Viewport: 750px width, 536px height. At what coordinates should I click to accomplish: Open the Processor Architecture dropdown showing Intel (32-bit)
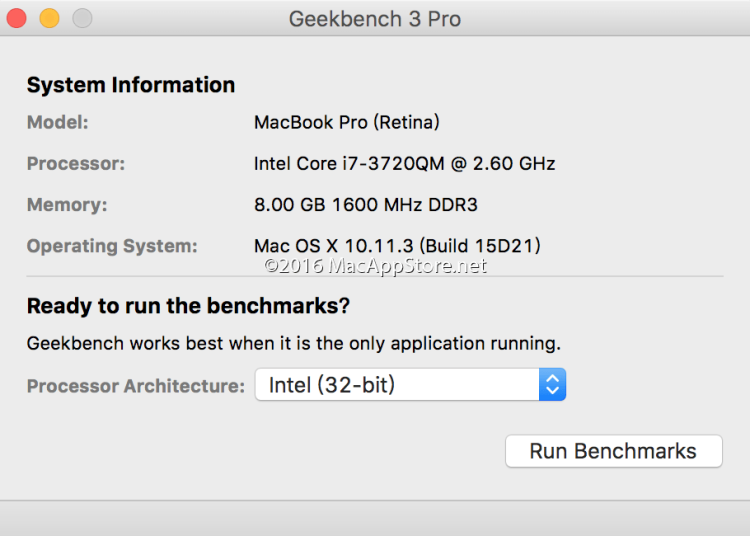click(398, 385)
